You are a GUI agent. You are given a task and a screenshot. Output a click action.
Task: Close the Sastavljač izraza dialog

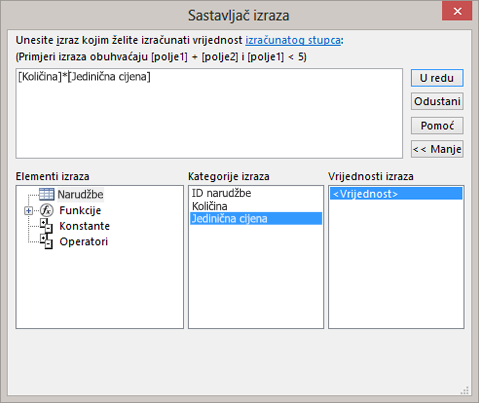(x=457, y=11)
